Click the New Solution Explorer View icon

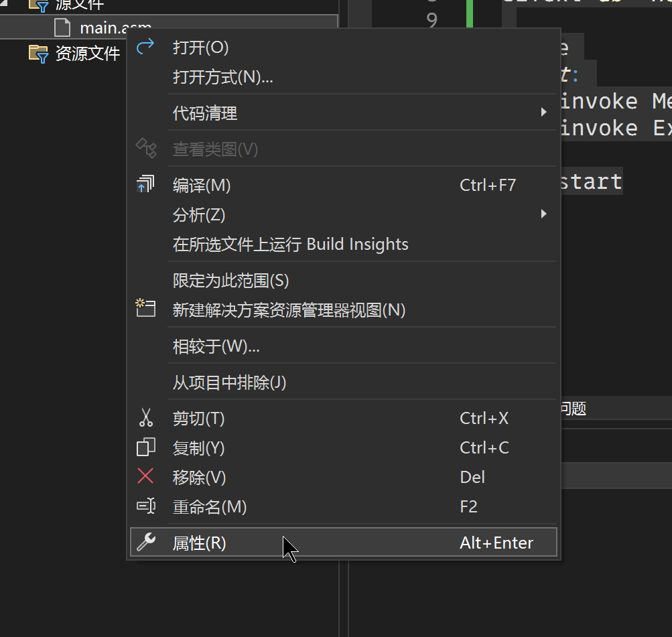pyautogui.click(x=145, y=309)
